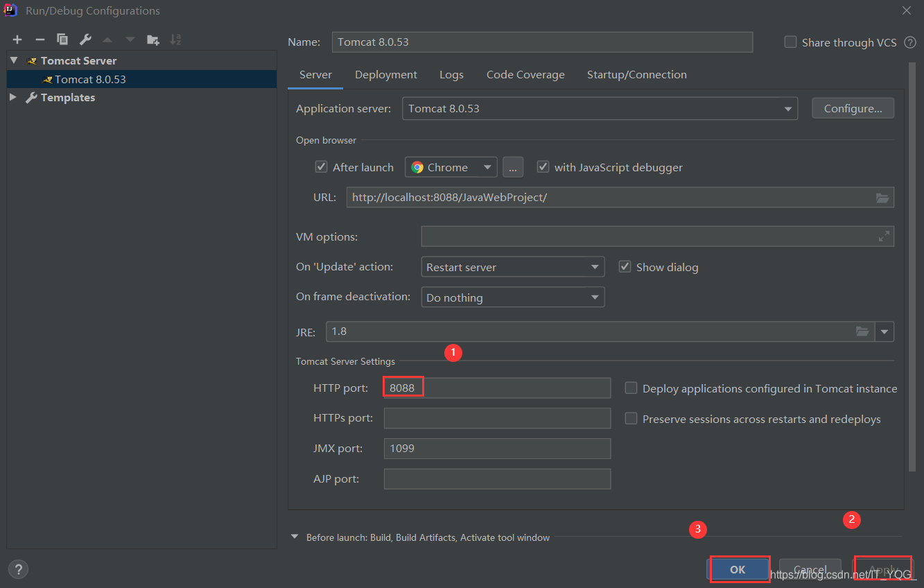Add a new configuration with the plus icon

(17, 40)
